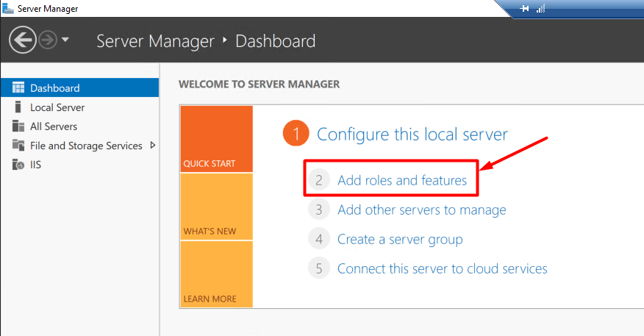Viewport: 644px width, 336px height.
Task: Click the Back navigation arrow button
Action: pos(23,40)
